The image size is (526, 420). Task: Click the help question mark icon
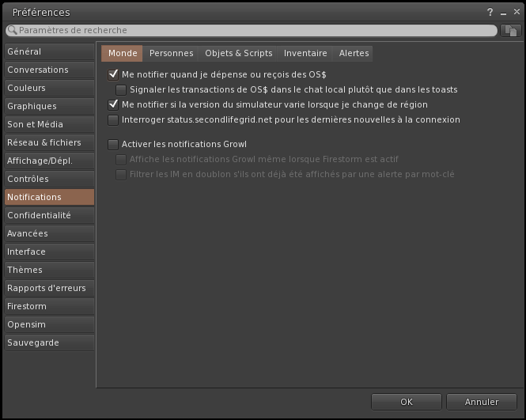(490, 12)
